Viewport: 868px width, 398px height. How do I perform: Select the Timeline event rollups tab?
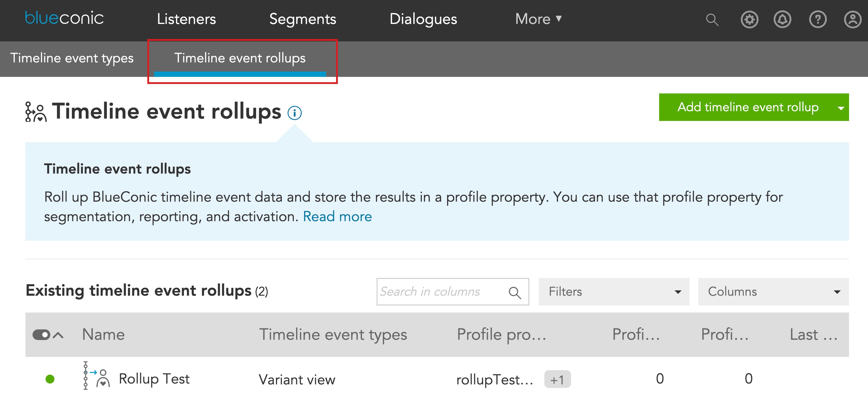coord(240,58)
